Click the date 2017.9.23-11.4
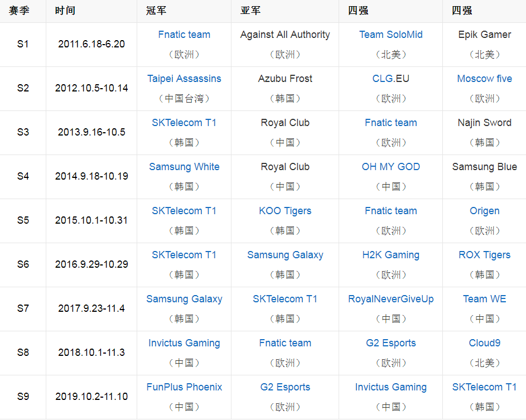Viewport: 526px width, 420px height. pyautogui.click(x=91, y=308)
